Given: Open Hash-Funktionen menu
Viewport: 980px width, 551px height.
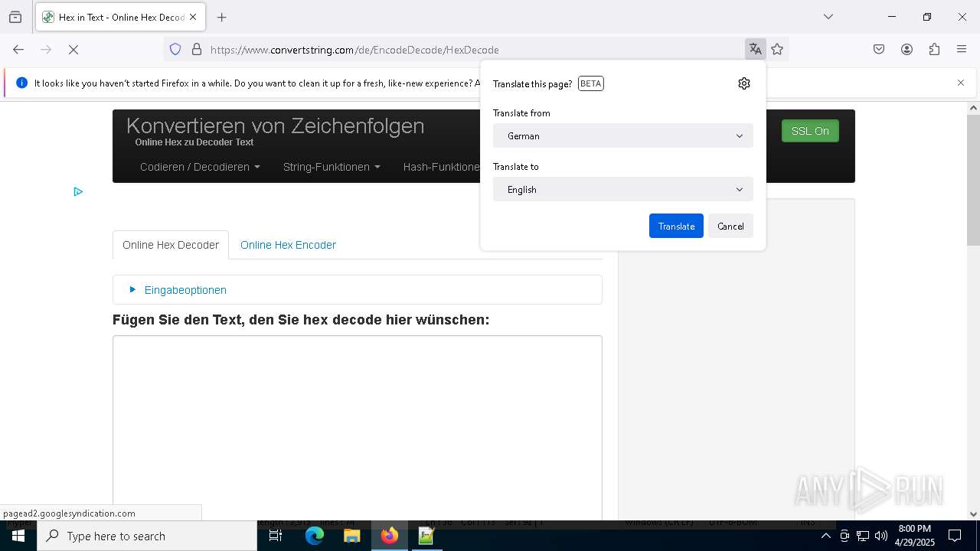Looking at the screenshot, I should [441, 167].
